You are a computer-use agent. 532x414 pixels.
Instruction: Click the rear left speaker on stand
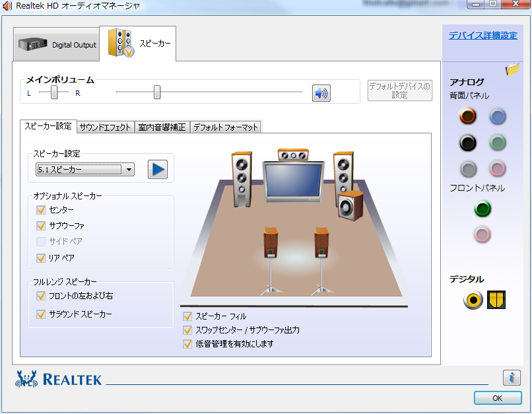click(x=271, y=261)
